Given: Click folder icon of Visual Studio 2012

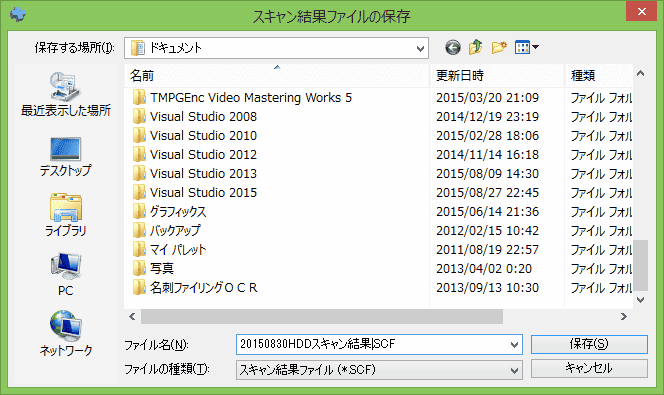Looking at the screenshot, I should [139, 155].
